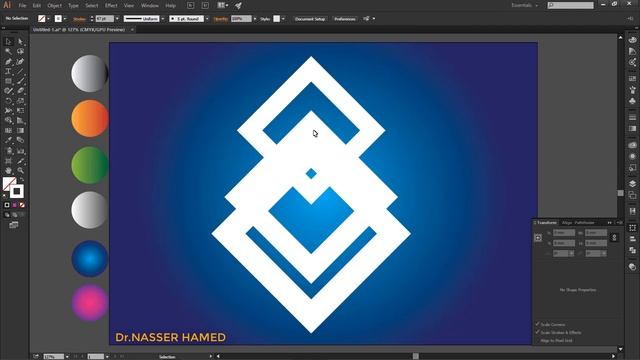Screen dimensions: 640x360
Task: Select the Eyedropper tool
Action: 8,140
